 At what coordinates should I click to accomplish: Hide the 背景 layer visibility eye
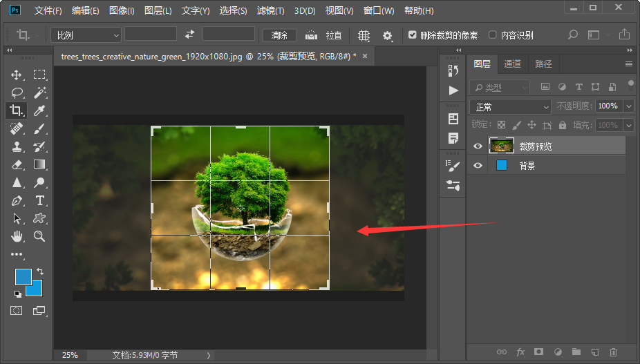(x=477, y=166)
